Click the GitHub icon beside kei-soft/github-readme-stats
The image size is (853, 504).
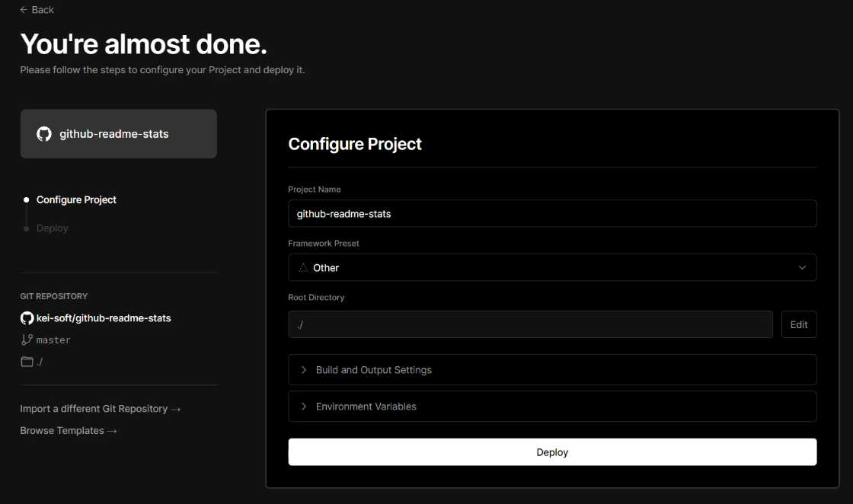(x=27, y=318)
